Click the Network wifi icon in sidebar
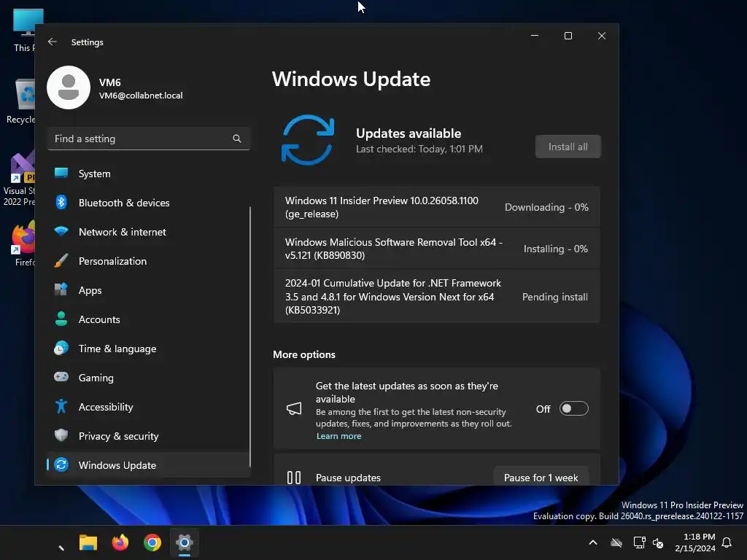This screenshot has width=747, height=560. point(61,231)
